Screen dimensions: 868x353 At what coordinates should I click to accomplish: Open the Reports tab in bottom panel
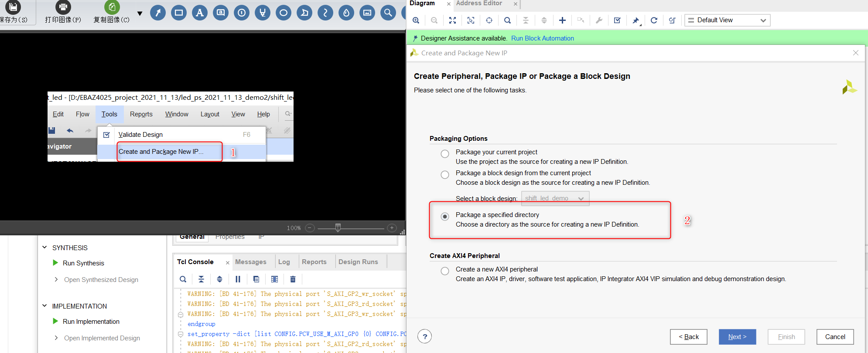(x=314, y=262)
